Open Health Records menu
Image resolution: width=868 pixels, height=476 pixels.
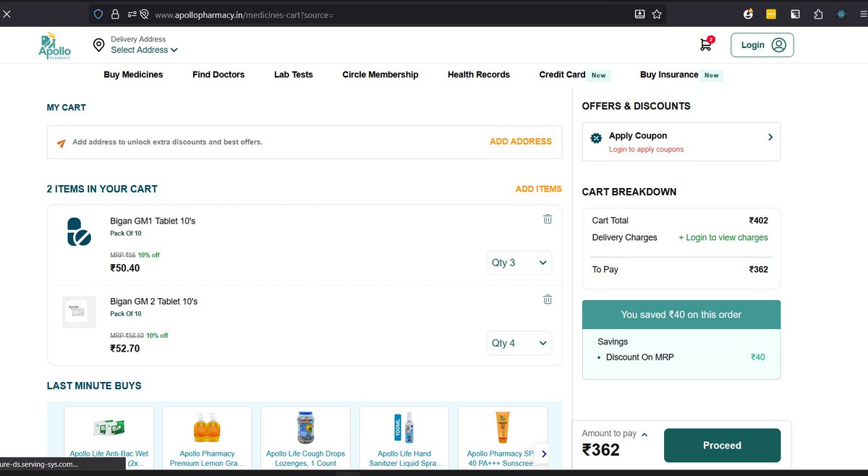click(x=479, y=75)
